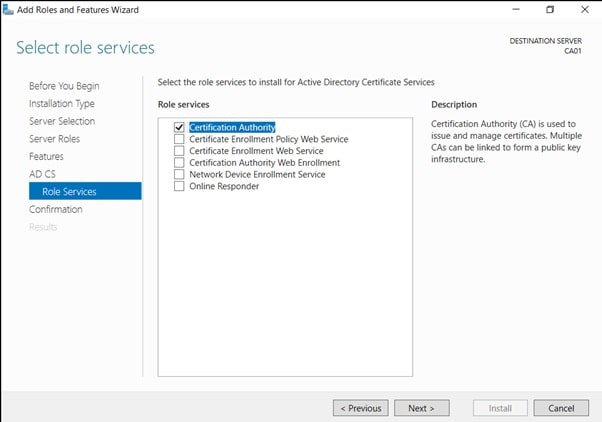Screen dimensions: 602x422
Task: Click the wizard icon in the title bar
Action: tap(9, 9)
